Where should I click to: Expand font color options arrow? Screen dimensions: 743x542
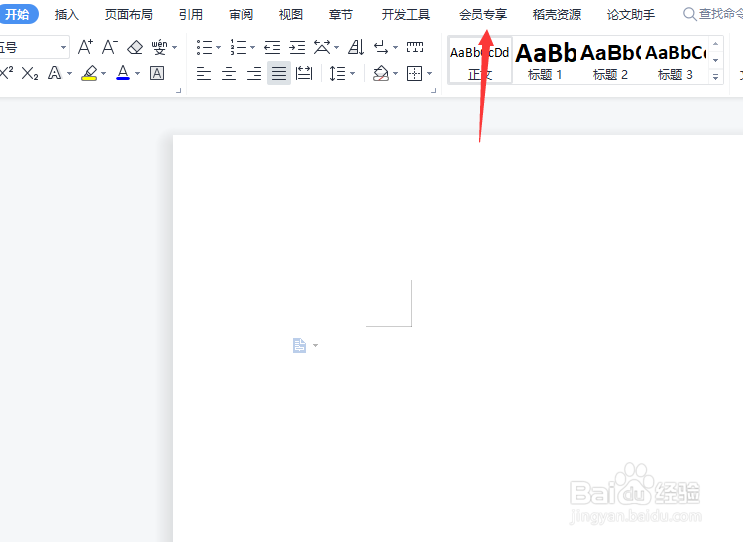pyautogui.click(x=137, y=73)
